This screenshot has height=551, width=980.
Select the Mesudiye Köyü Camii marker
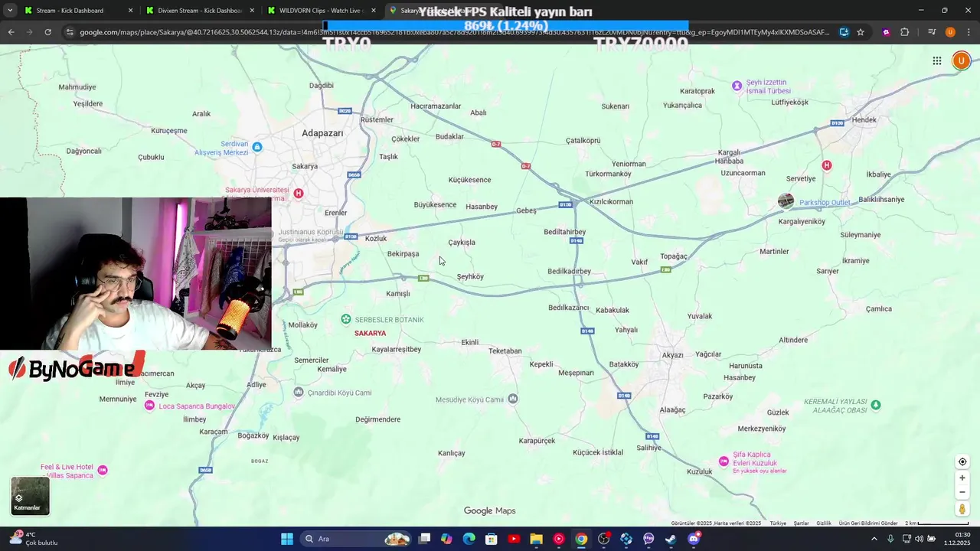[x=513, y=399]
